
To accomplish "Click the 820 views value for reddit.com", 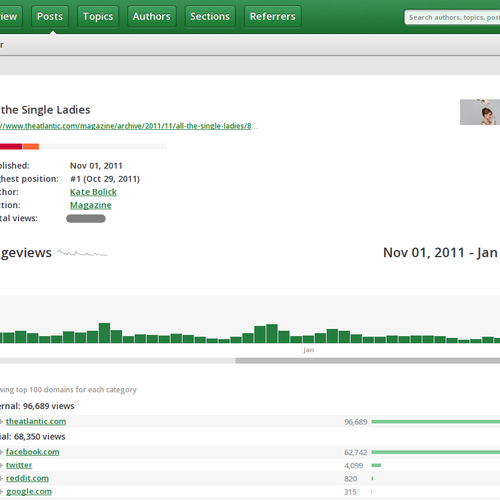I will coord(351,479).
